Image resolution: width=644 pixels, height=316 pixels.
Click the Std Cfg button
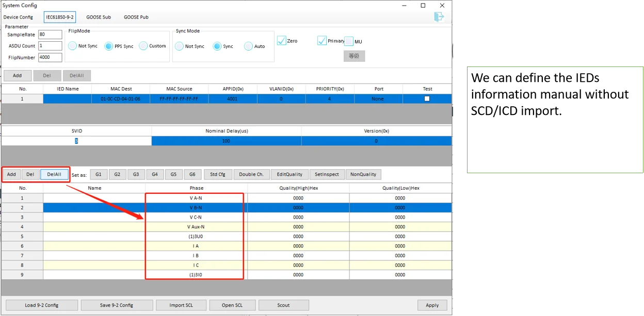coord(218,174)
